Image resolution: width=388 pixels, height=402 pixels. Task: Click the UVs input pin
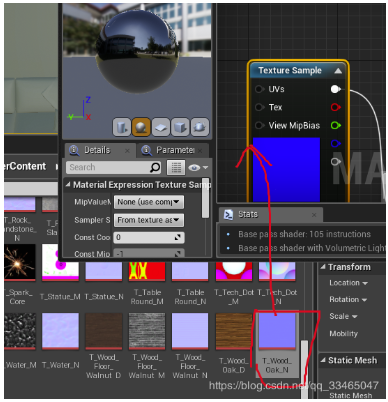(x=259, y=89)
